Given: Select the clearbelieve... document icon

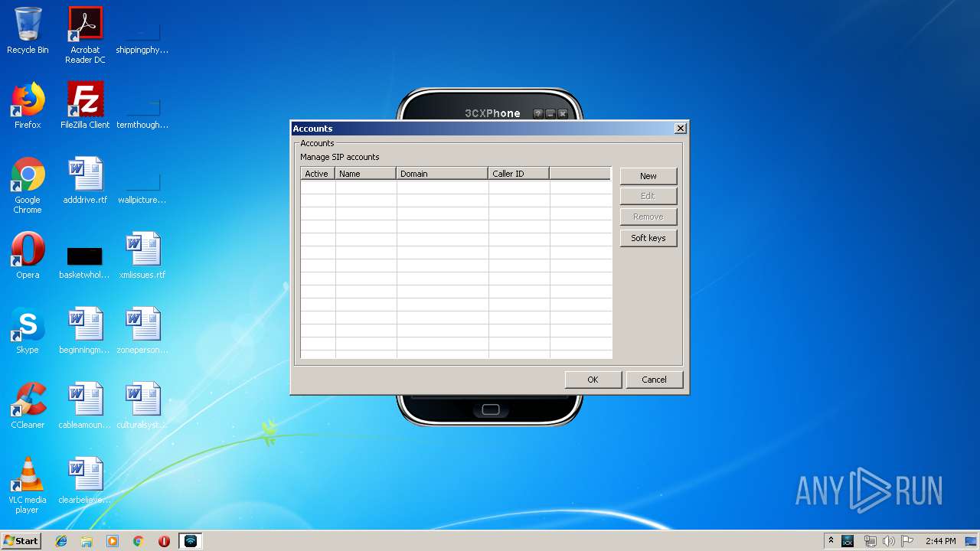Looking at the screenshot, I should (x=85, y=481).
